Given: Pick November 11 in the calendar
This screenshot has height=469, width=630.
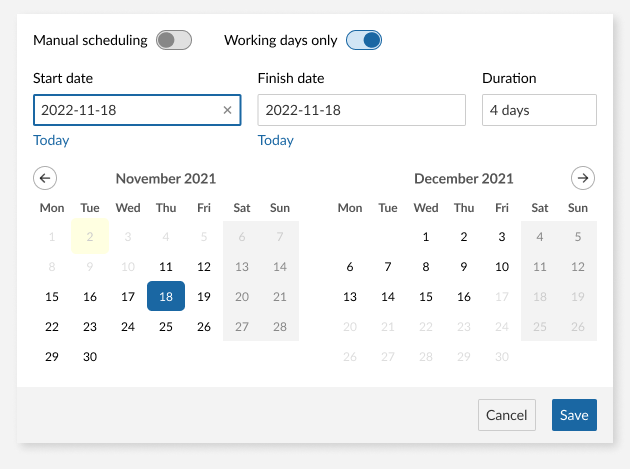Looking at the screenshot, I should [166, 267].
